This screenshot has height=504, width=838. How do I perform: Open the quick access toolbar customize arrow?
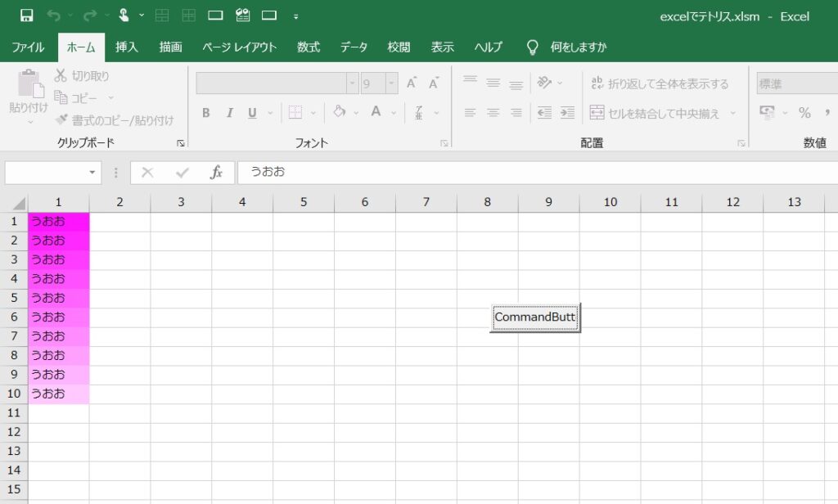tap(295, 16)
